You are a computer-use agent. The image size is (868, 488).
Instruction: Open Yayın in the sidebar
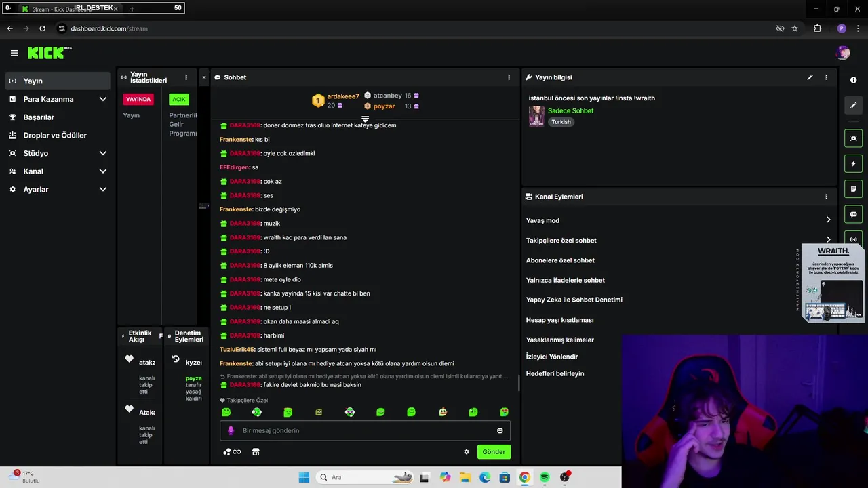point(58,81)
